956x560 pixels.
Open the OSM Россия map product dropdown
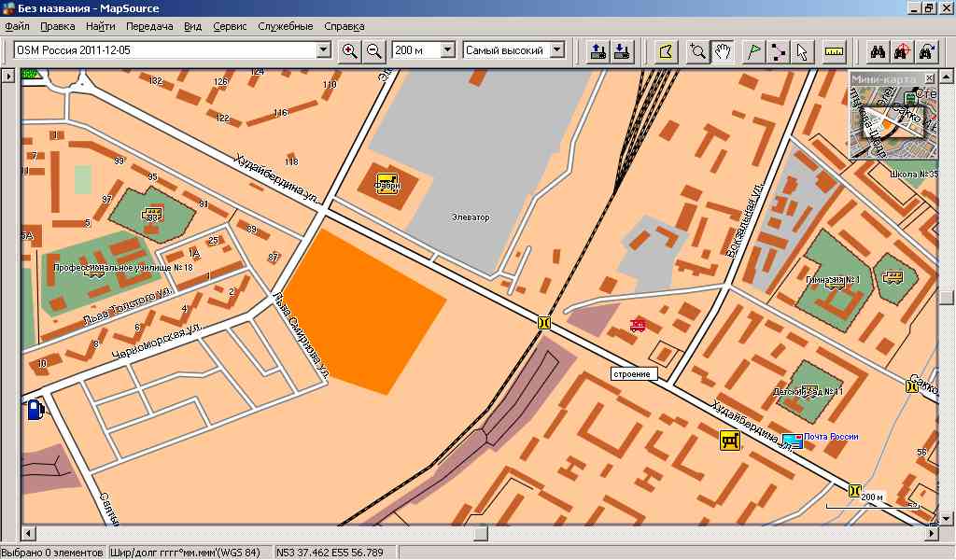(x=324, y=50)
